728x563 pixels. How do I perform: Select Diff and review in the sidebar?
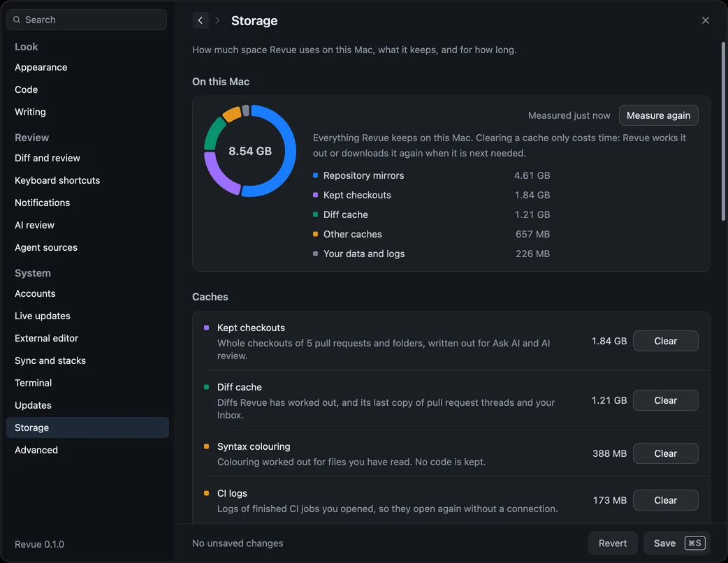(87, 158)
